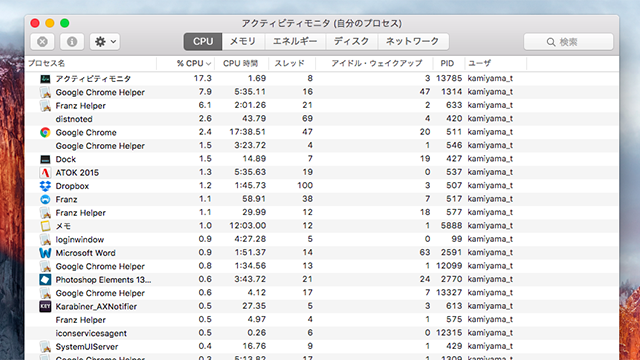Click Google Chrome Helper icon at 7.9% CPU
This screenshot has width=640, height=360.
click(45, 92)
